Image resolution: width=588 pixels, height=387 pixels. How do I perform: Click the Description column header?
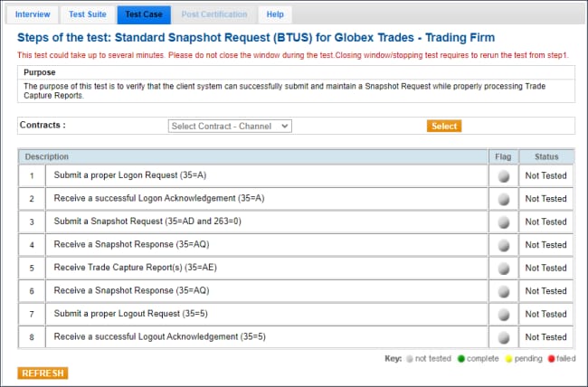(x=46, y=156)
